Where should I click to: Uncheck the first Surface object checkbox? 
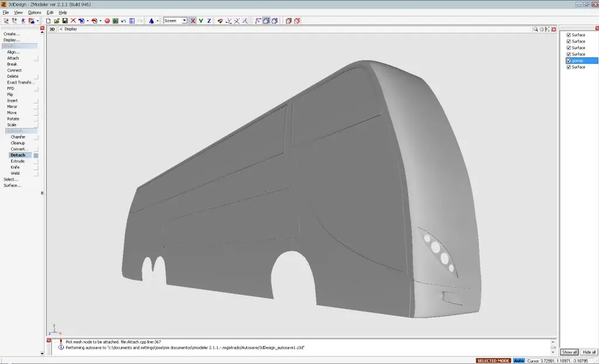(569, 35)
